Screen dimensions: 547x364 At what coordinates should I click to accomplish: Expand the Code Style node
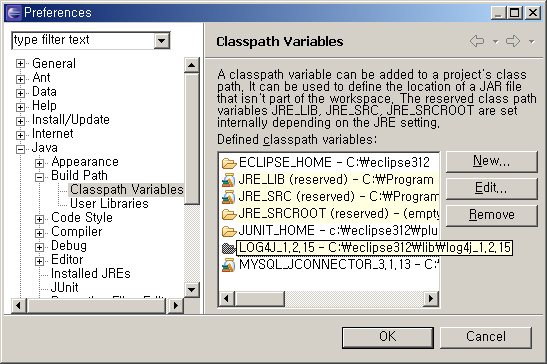point(39,219)
